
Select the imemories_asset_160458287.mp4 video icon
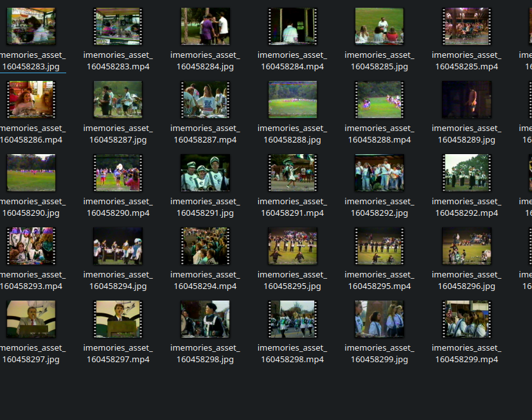point(205,100)
